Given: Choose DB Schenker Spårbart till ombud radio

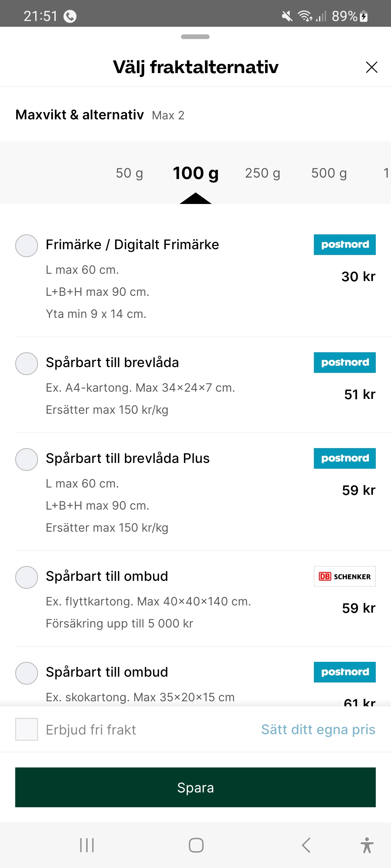Looking at the screenshot, I should click(x=26, y=578).
